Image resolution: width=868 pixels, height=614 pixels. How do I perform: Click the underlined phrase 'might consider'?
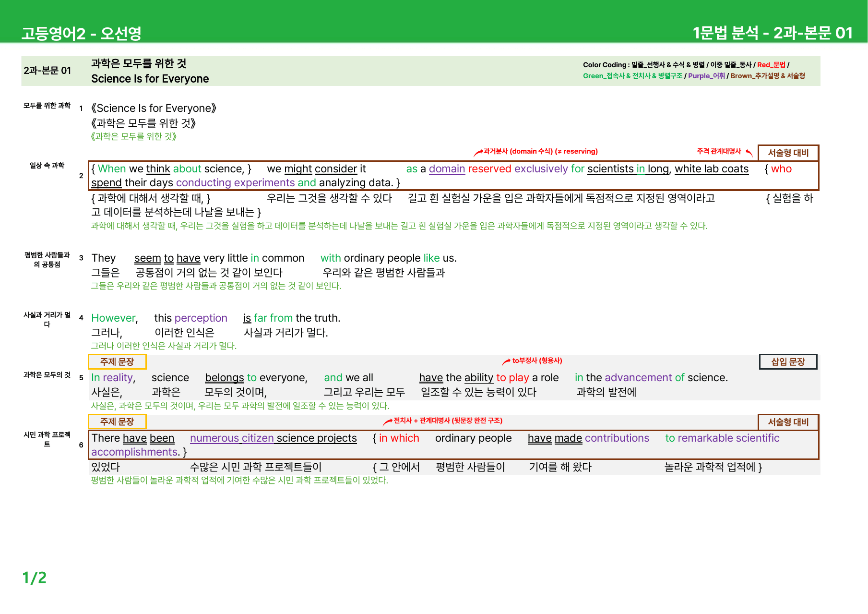321,169
